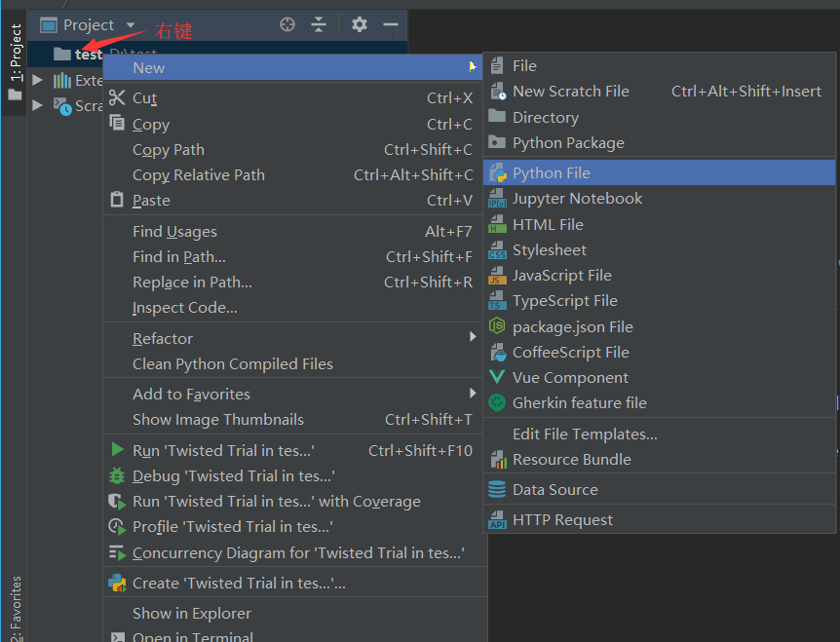Open the Project view dropdown
The width and height of the screenshot is (840, 642).
point(88,24)
